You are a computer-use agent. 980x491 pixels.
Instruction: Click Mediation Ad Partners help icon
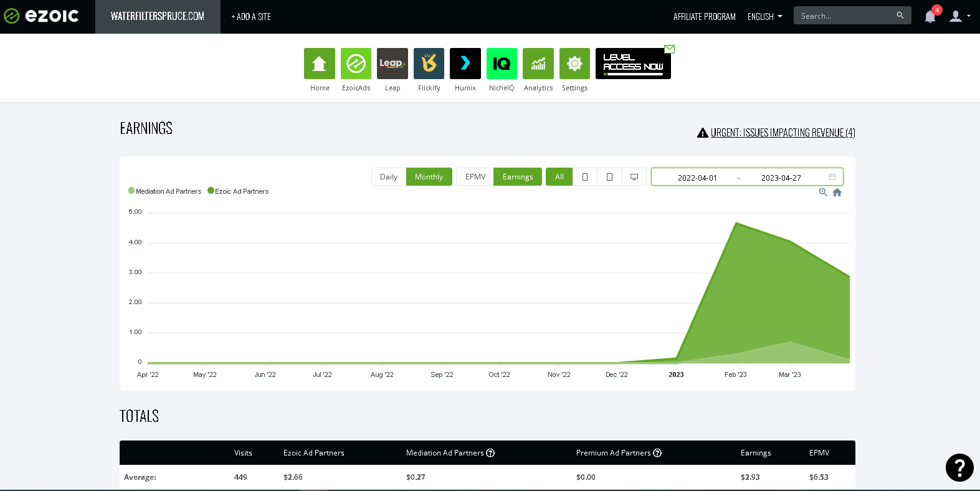click(x=490, y=453)
